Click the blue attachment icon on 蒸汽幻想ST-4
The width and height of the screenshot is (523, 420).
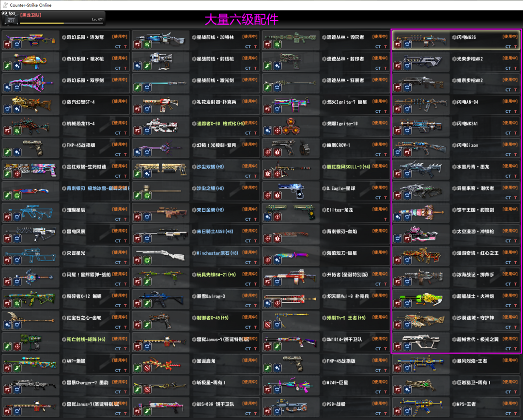point(16,109)
